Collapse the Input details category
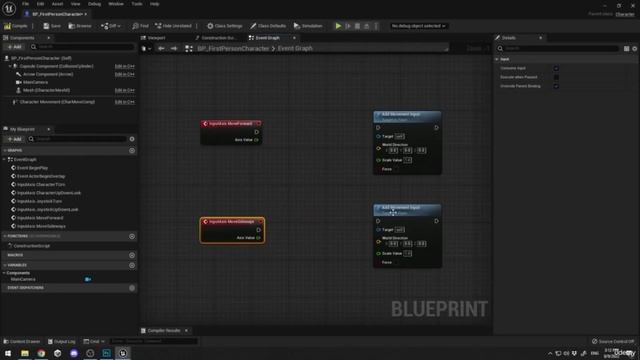The height and width of the screenshot is (360, 640). (497, 59)
